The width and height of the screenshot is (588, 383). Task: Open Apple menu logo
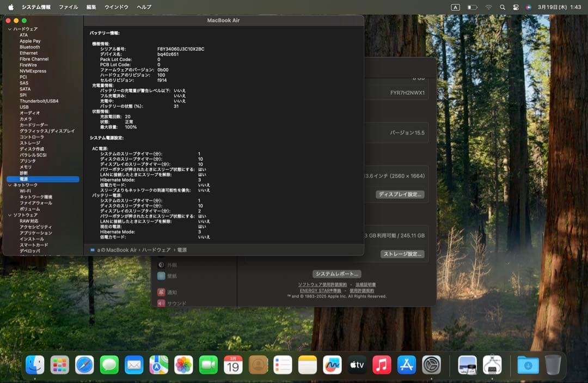coord(11,7)
